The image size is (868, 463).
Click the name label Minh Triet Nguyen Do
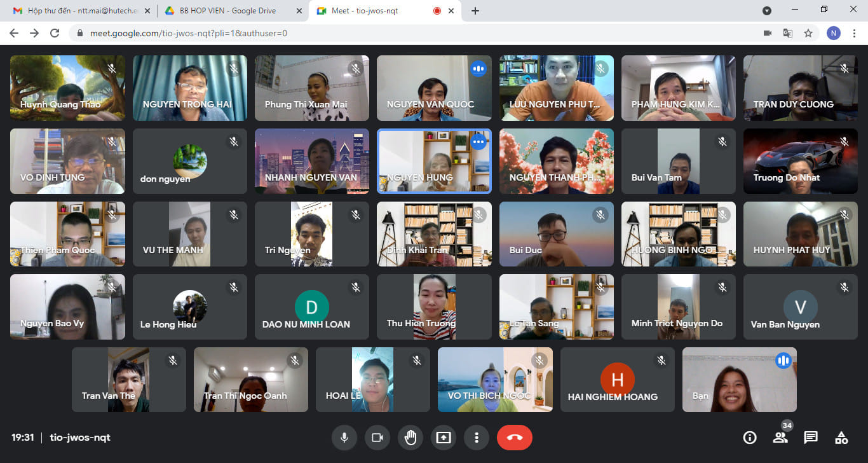coord(677,323)
